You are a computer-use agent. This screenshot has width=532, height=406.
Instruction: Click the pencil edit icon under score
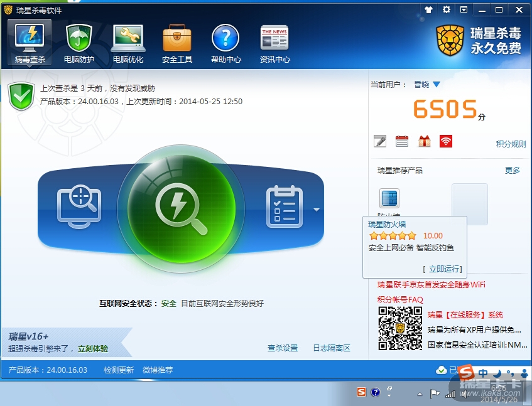(380, 141)
